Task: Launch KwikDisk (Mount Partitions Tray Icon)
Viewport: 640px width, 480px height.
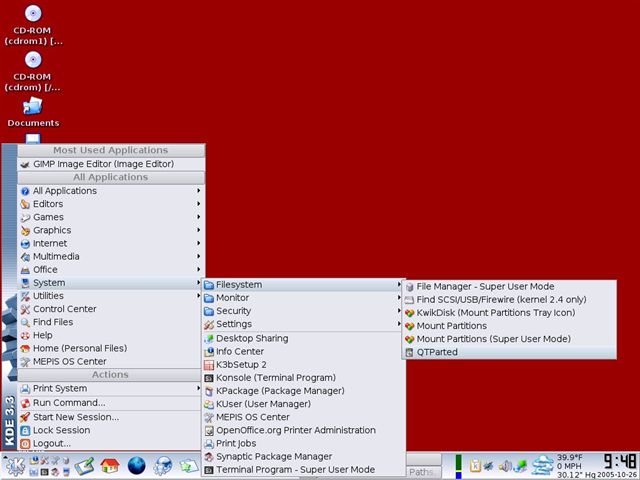Action: (x=509, y=313)
